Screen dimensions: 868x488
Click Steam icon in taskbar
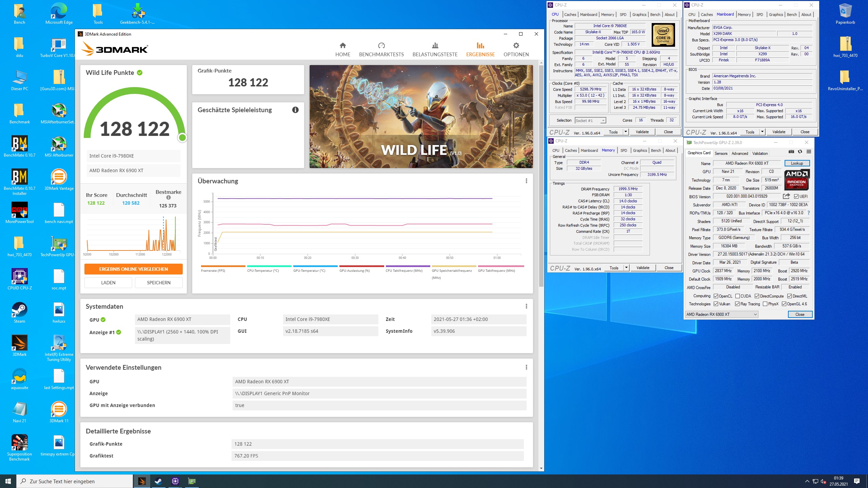pos(158,481)
